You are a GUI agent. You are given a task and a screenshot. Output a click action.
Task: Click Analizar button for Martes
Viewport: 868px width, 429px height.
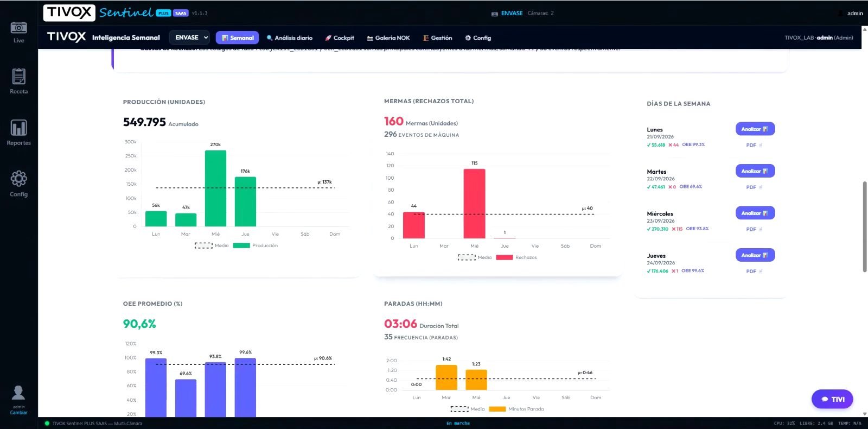(x=755, y=171)
